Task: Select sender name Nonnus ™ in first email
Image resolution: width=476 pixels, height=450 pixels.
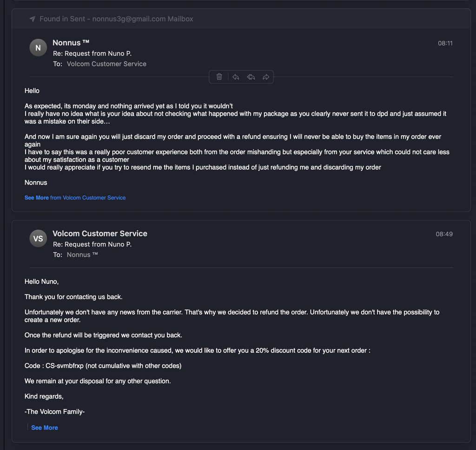Action: [71, 42]
